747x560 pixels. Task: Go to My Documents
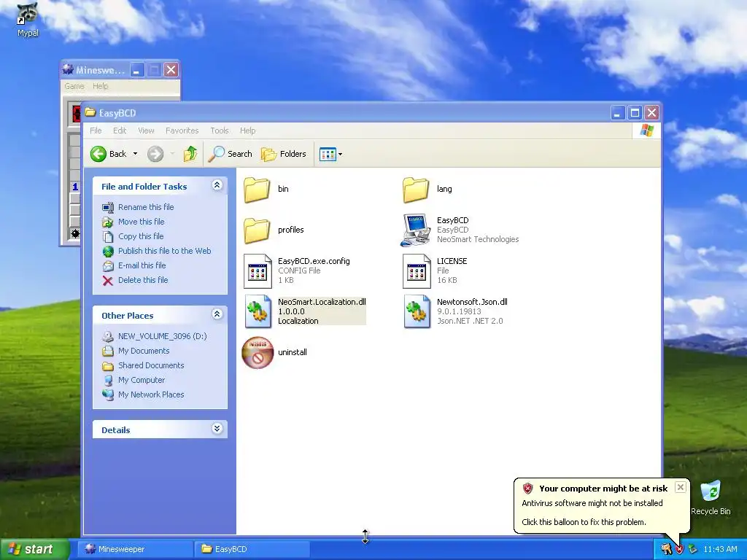[x=144, y=351]
